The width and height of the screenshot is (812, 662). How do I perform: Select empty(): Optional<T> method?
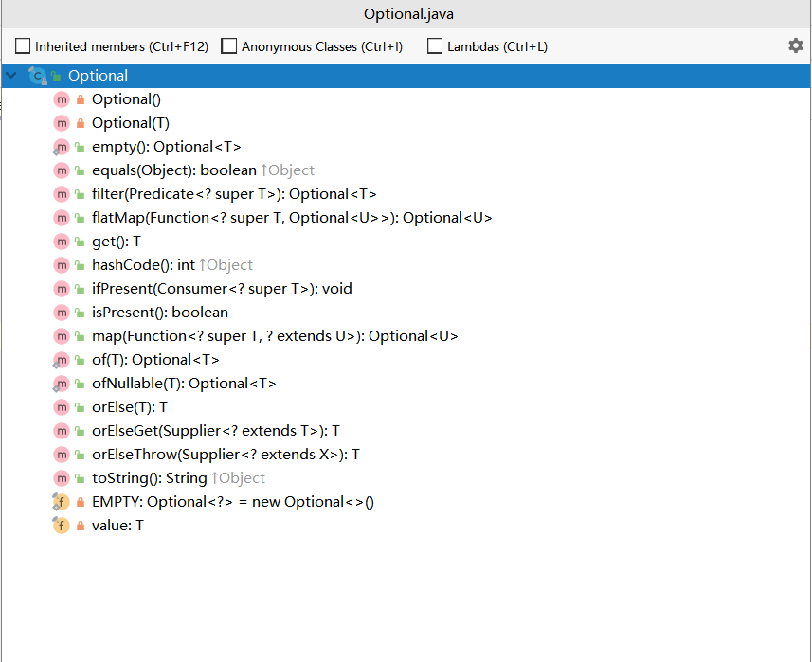pos(166,147)
